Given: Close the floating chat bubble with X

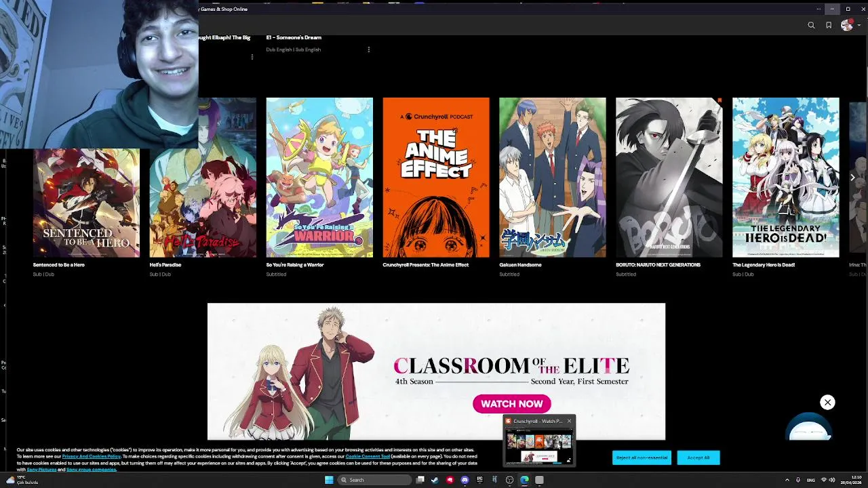Looking at the screenshot, I should tap(827, 403).
